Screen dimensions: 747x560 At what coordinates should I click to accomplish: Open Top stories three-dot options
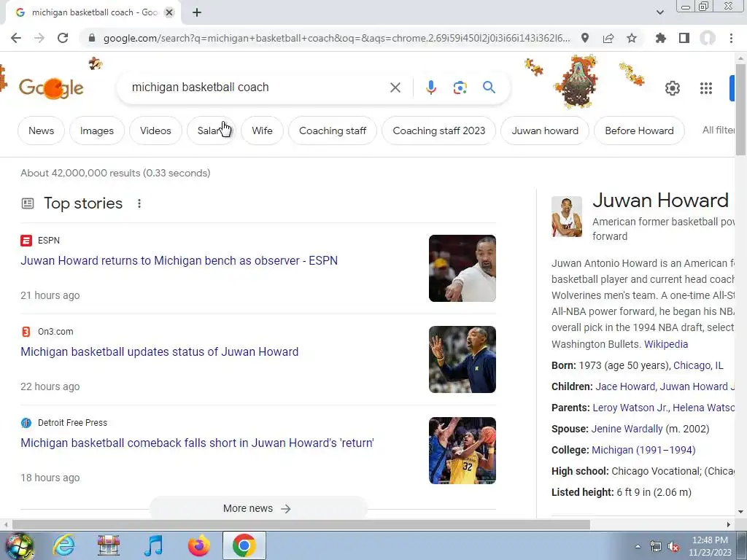pyautogui.click(x=139, y=203)
